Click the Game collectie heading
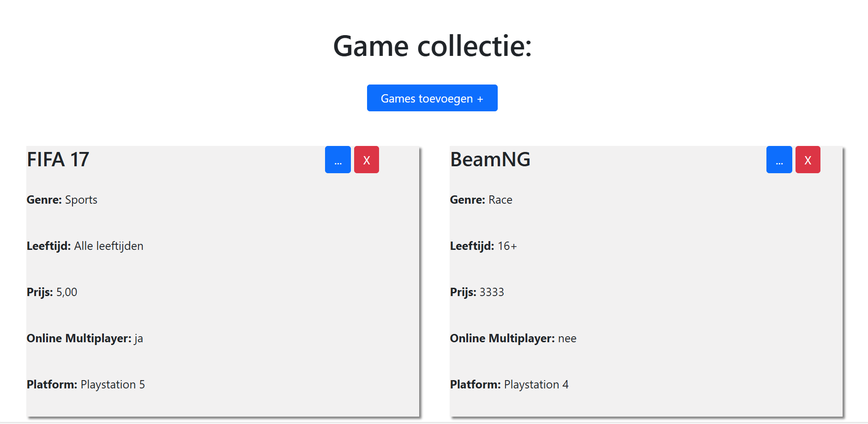The height and width of the screenshot is (424, 868). tap(433, 46)
